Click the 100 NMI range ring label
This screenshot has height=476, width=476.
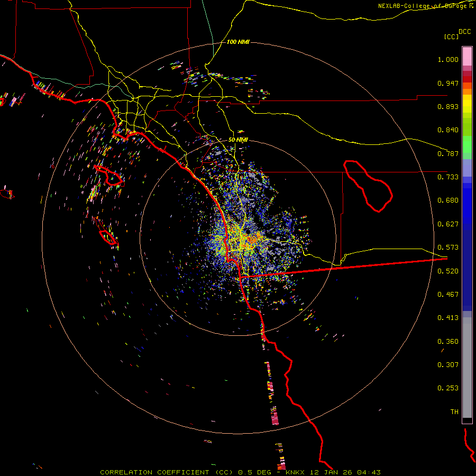click(238, 42)
